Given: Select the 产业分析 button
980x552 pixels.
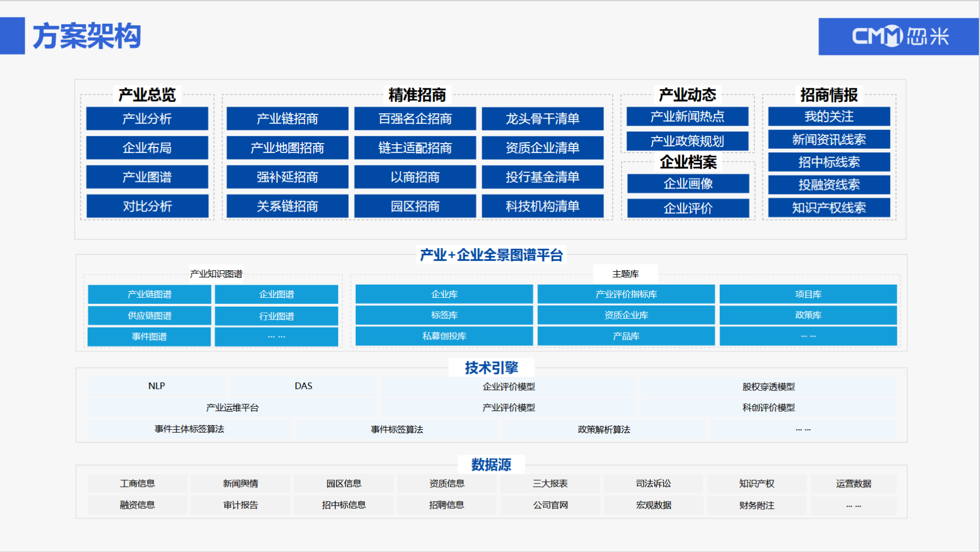Looking at the screenshot, I should point(147,119).
